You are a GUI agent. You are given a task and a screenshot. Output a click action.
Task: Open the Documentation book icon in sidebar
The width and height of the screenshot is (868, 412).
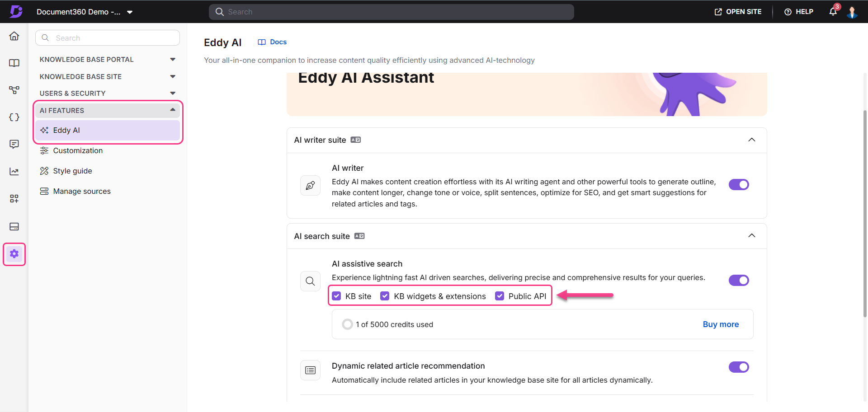coord(14,63)
